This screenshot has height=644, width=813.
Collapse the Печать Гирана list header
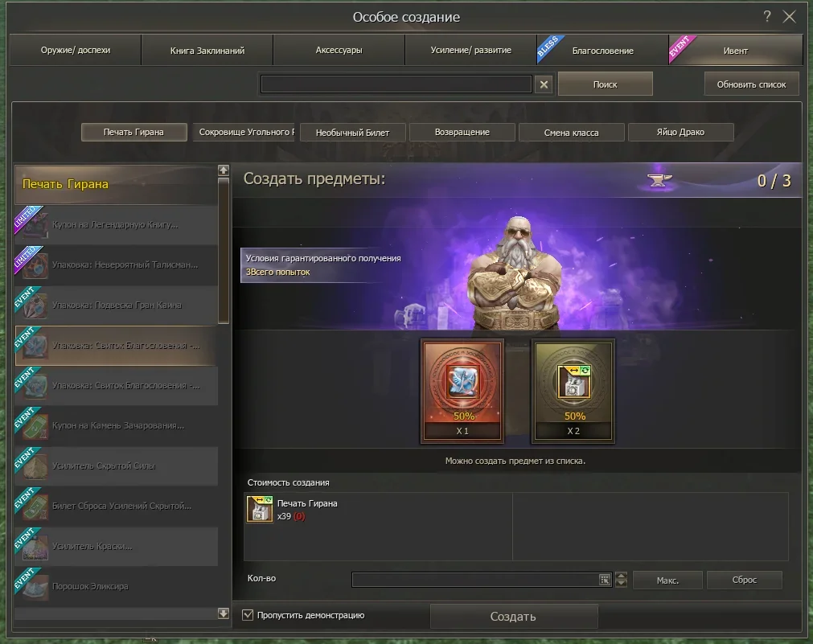coord(116,184)
